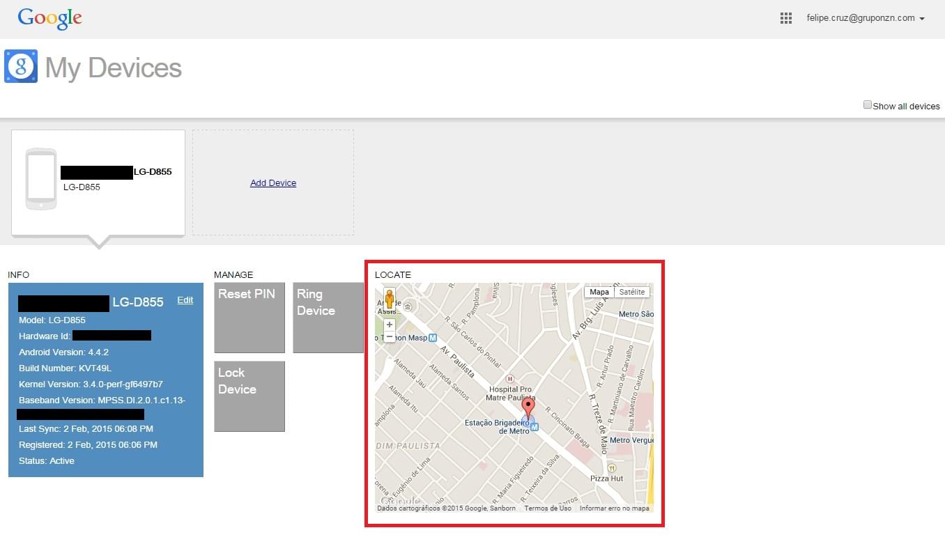945x560 pixels.
Task: Click Reset PIN button
Action: pyautogui.click(x=249, y=318)
